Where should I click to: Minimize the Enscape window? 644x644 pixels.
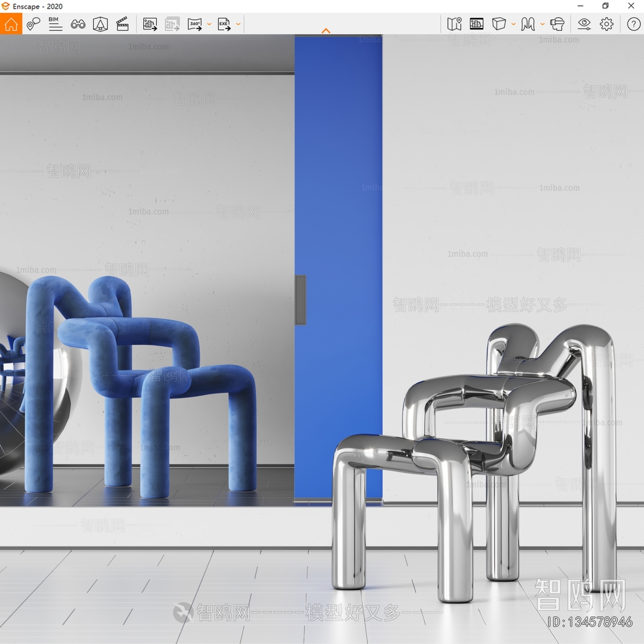(x=580, y=6)
